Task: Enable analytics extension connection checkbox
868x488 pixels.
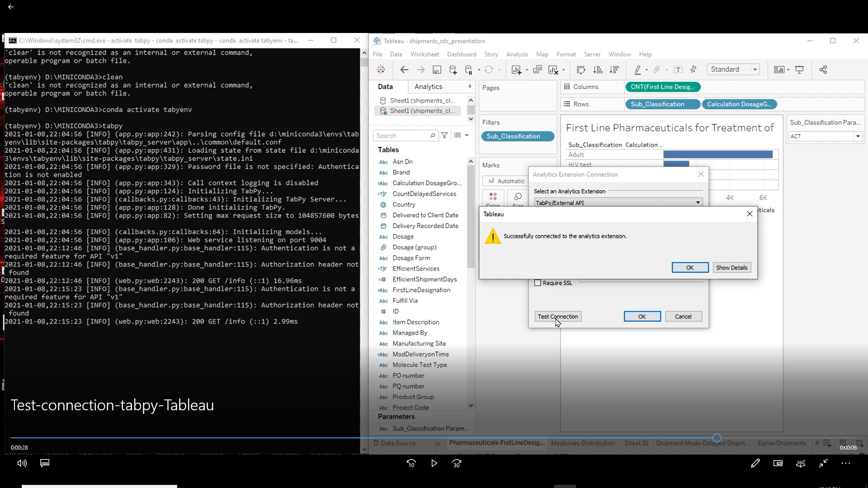Action: point(537,282)
